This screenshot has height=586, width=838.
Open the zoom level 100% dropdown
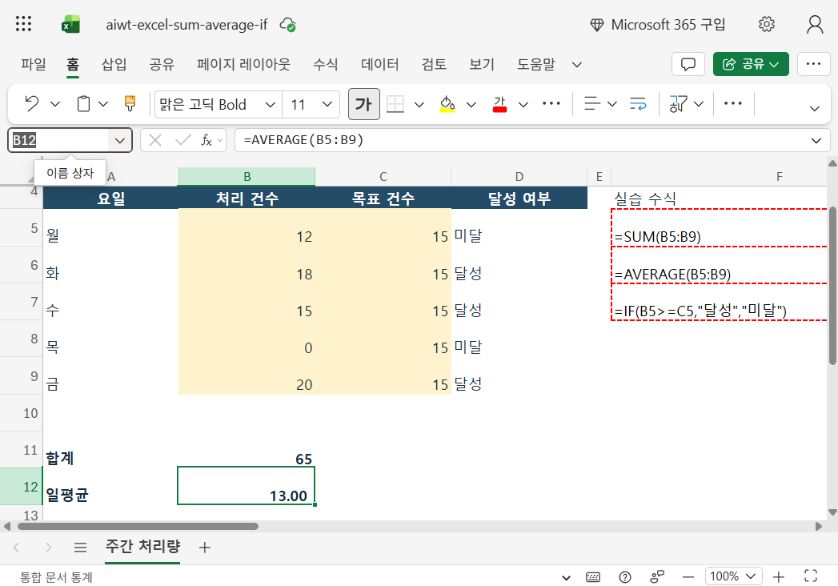(x=733, y=576)
